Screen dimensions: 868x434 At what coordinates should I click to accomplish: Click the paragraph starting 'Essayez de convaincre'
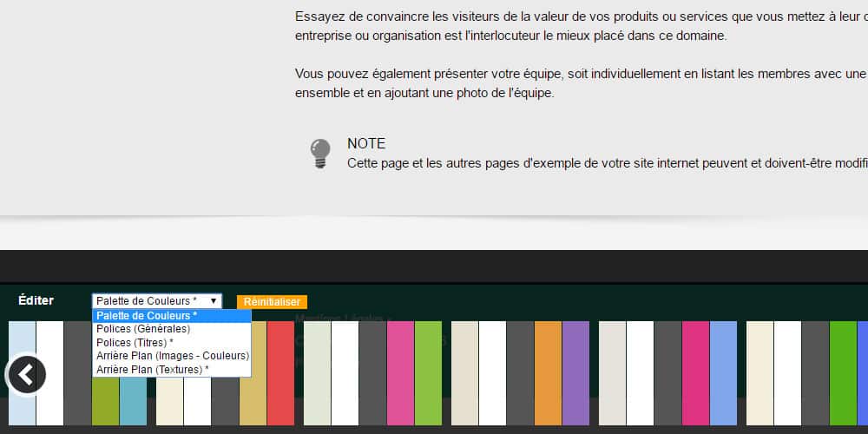click(x=582, y=26)
